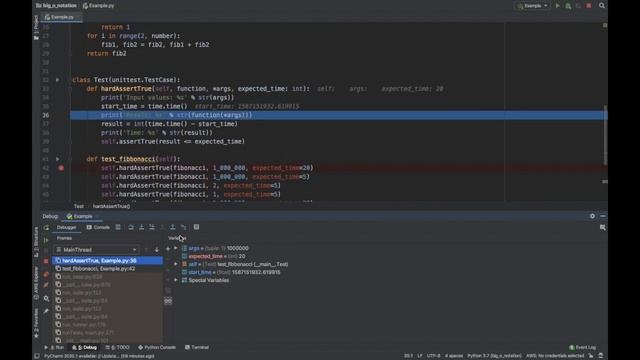Click the run gutter arrow beside class Test
This screenshot has height=360, width=640.
tap(57, 80)
